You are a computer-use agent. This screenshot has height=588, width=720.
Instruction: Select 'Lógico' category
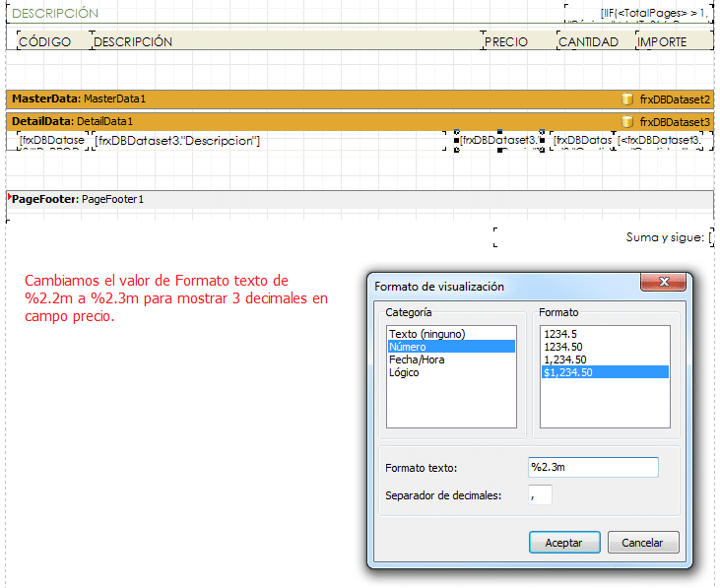[451, 372]
